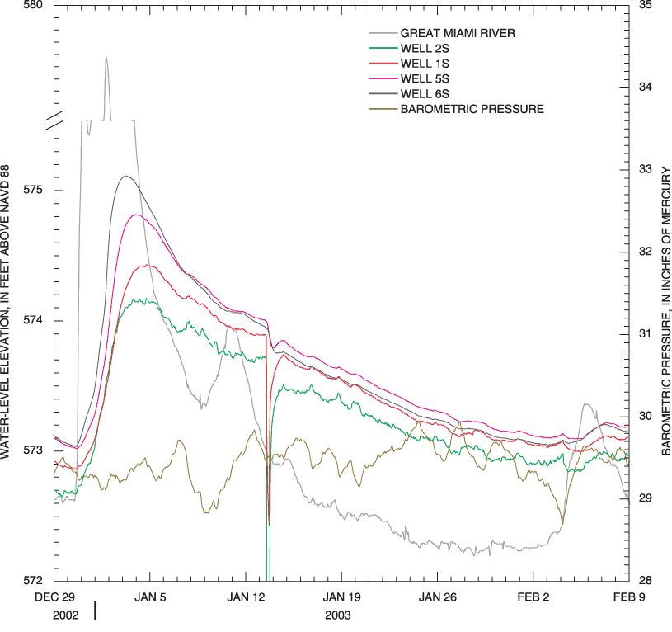This screenshot has height=632, width=672.
Task: Select the WELL 6S legend text
Action: click(x=427, y=93)
